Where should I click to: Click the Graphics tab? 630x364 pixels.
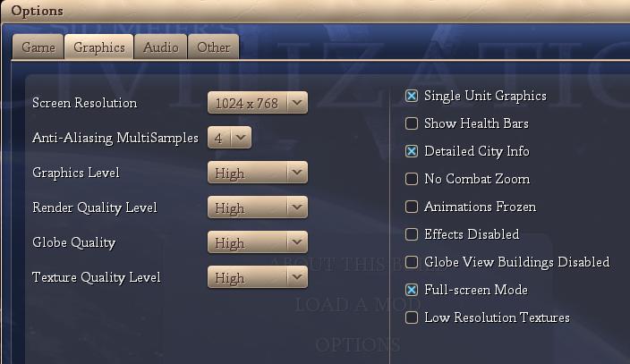(x=98, y=47)
